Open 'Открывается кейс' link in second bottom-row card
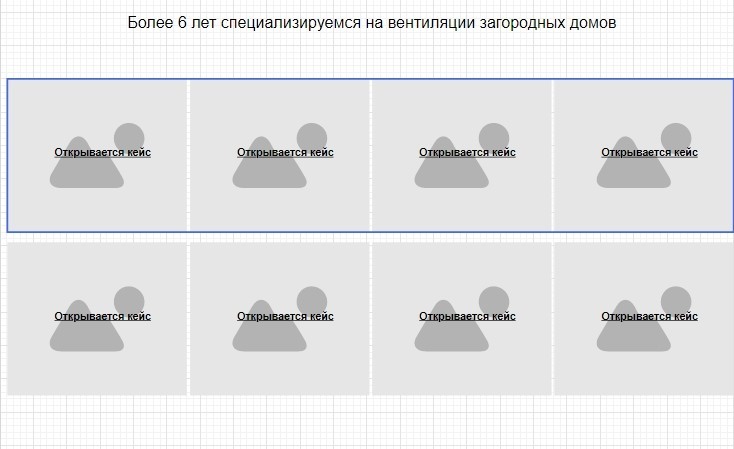 [x=285, y=316]
